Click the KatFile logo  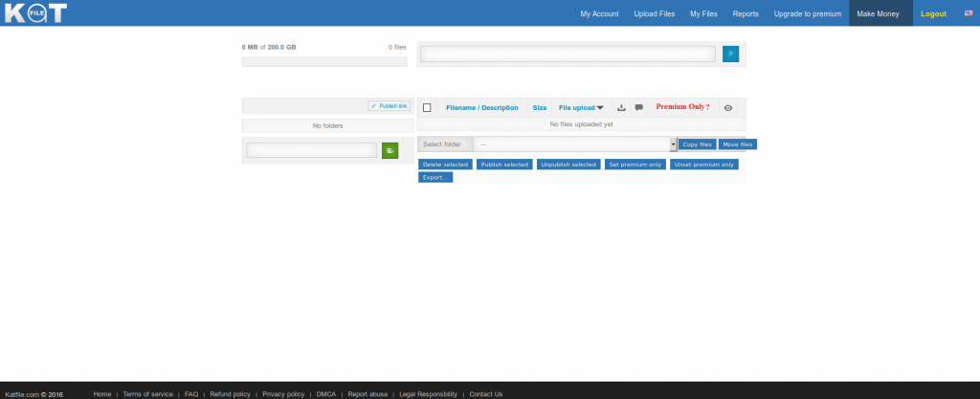point(34,13)
